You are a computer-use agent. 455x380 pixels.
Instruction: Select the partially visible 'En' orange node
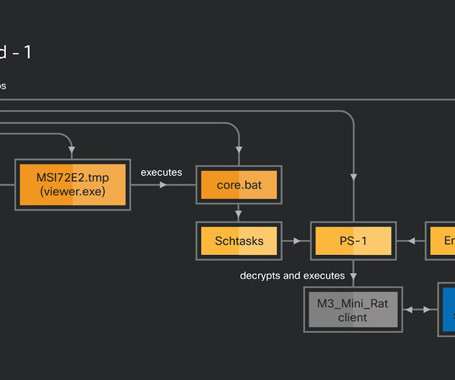[x=440, y=241]
